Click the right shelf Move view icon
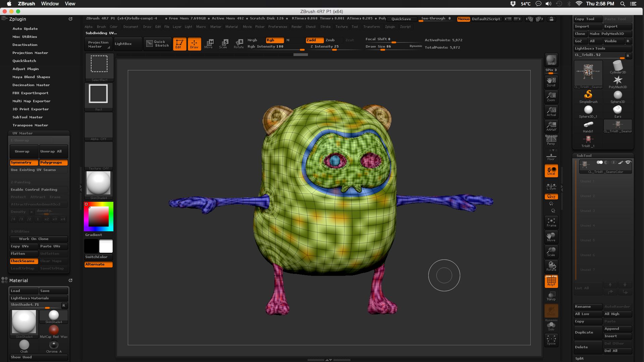This screenshot has width=644, height=362. 551,237
